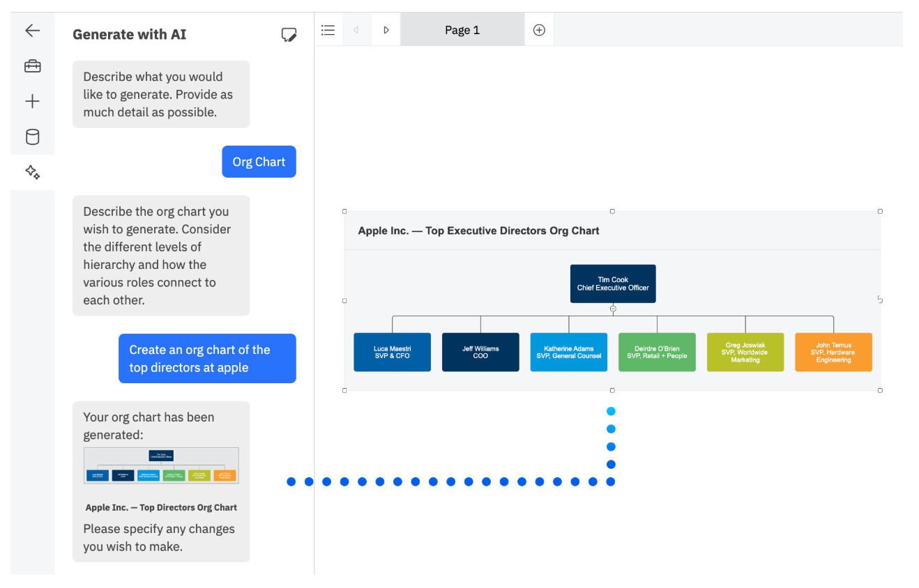Switch to the Page 1 tab

462,30
